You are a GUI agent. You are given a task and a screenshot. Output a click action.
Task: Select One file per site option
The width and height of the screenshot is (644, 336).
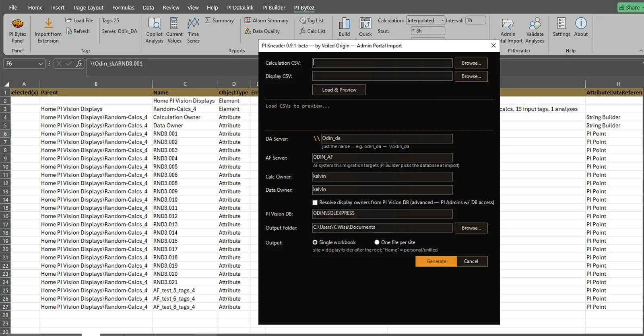pyautogui.click(x=377, y=242)
